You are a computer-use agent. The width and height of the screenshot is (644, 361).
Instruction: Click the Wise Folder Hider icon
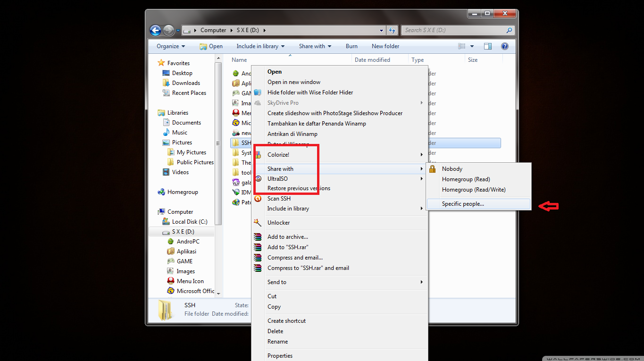coord(258,92)
